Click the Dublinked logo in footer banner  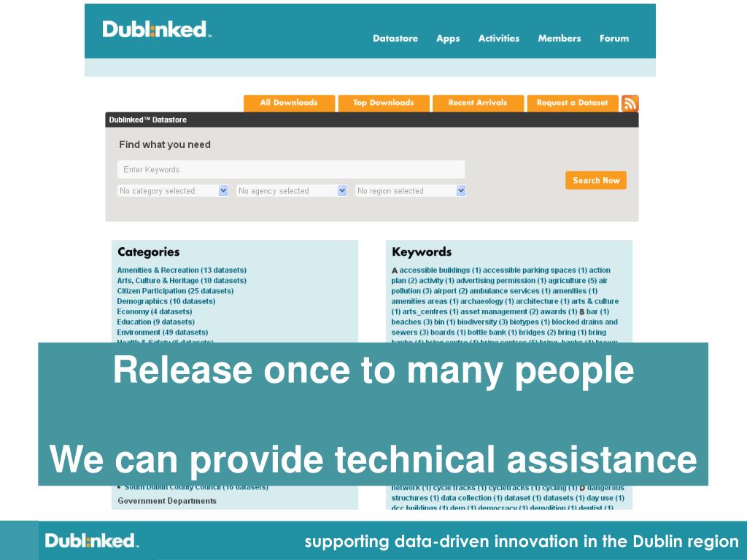point(91,541)
